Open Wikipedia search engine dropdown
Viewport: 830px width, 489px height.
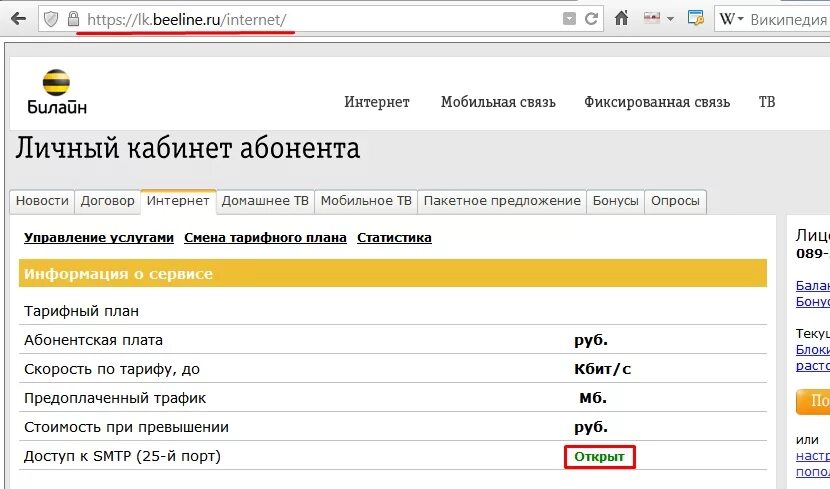(x=732, y=19)
